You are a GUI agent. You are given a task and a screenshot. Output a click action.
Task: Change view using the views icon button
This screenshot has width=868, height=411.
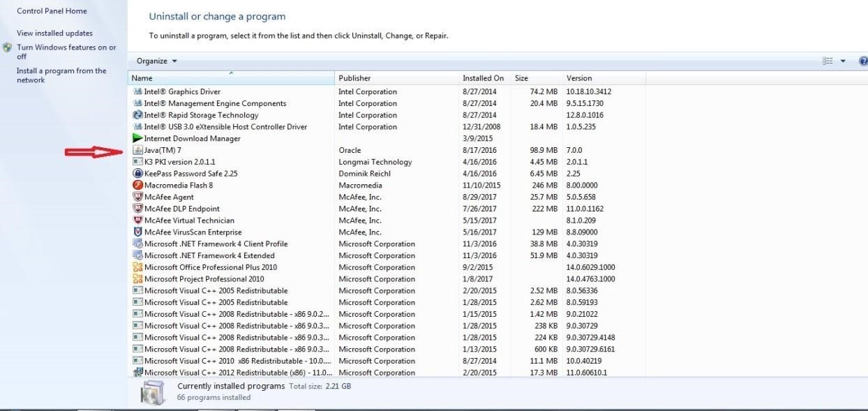(x=828, y=61)
